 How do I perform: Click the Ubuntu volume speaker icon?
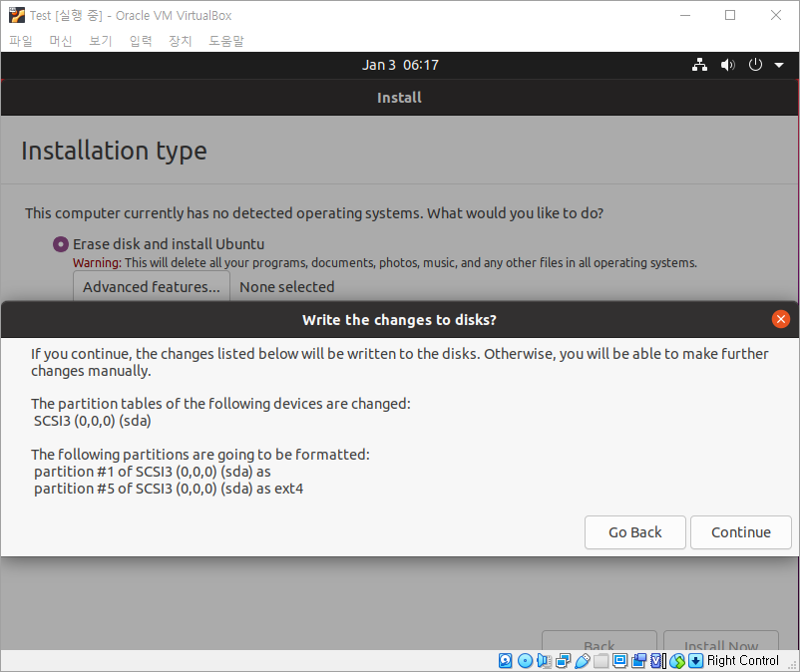[x=727, y=65]
